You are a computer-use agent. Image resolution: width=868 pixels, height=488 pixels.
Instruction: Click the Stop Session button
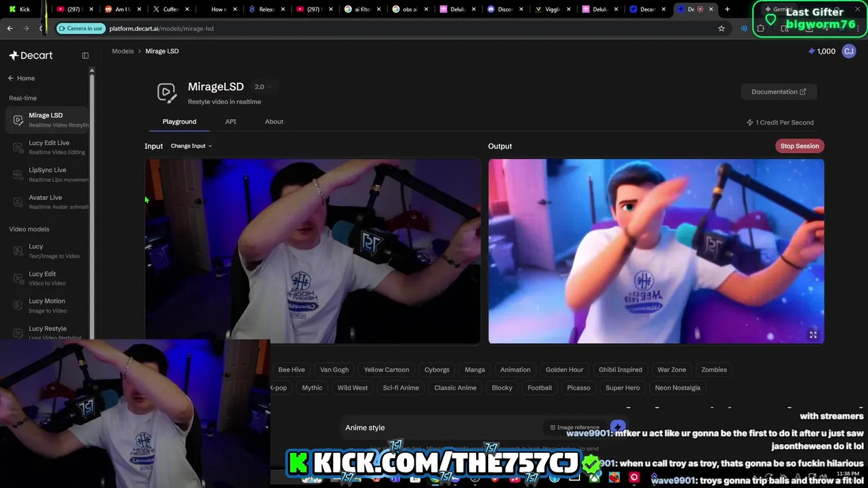click(x=800, y=146)
